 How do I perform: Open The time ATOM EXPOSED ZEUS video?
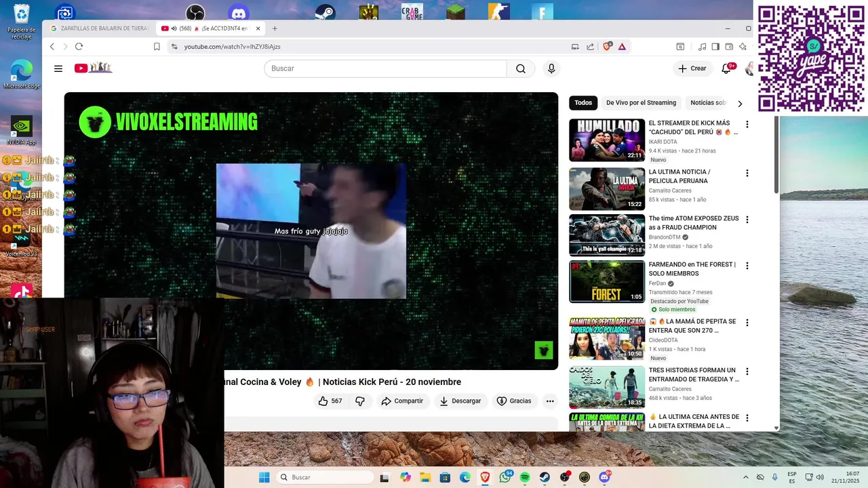pos(694,223)
